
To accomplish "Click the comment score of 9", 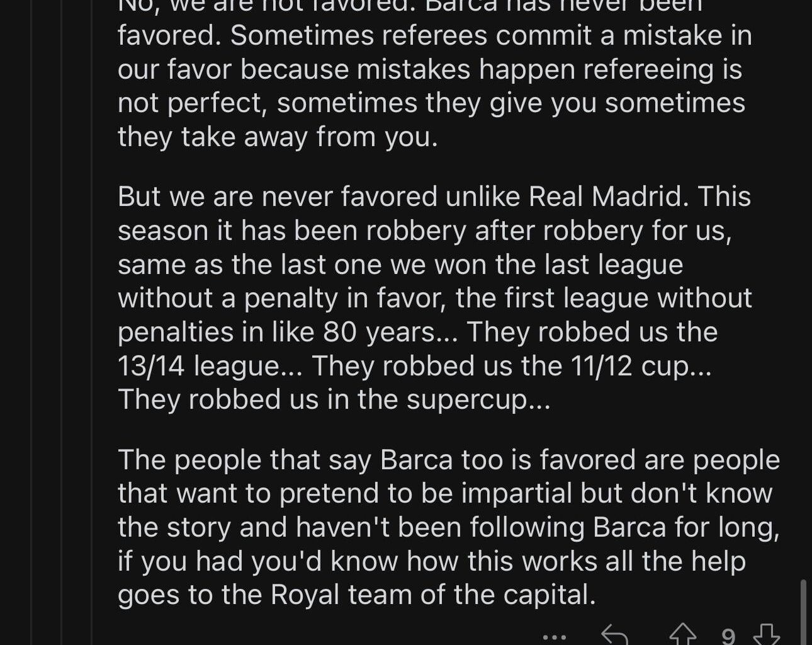I will pos(728,636).
